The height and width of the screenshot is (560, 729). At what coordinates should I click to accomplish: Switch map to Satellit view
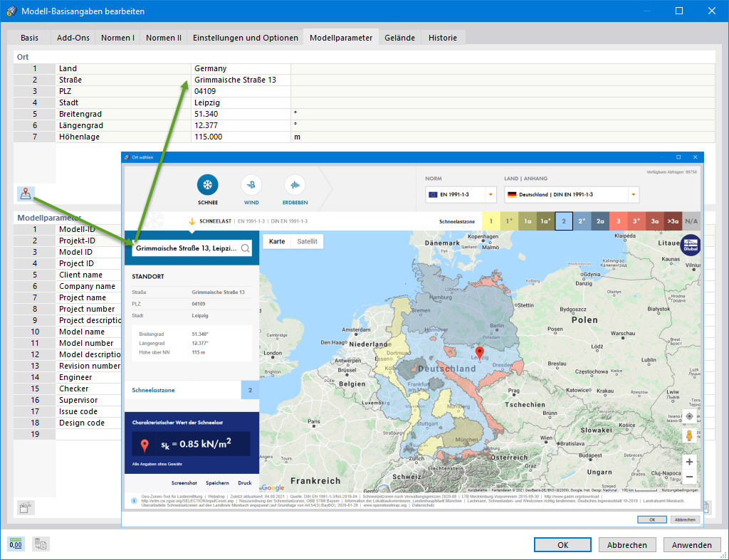(x=307, y=241)
